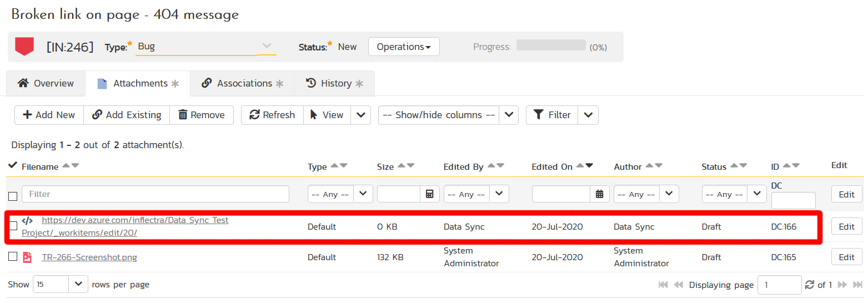Screen dimensions: 868x304
Task: Click the calculator icon in Size filter
Action: click(429, 194)
